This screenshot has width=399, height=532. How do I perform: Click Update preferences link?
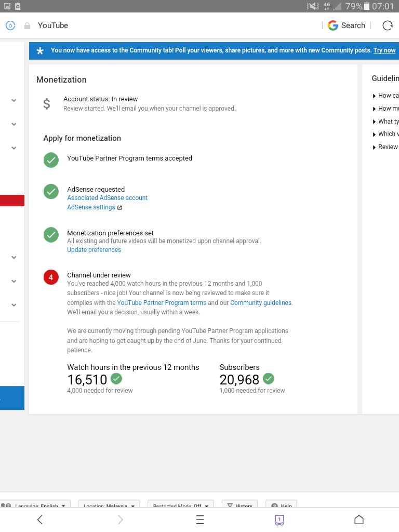pyautogui.click(x=94, y=250)
